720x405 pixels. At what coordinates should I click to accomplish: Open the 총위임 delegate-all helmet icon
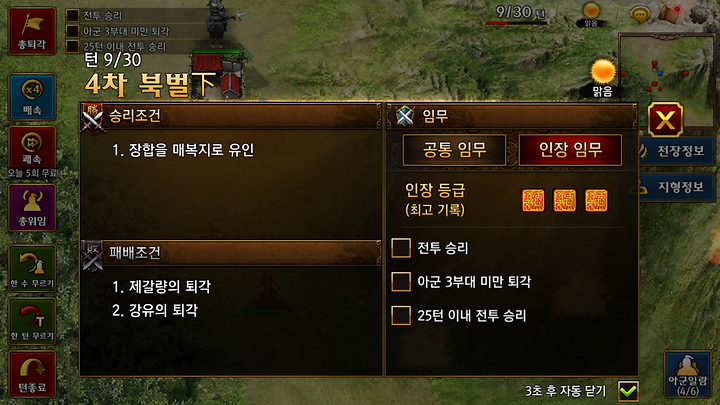pyautogui.click(x=32, y=208)
